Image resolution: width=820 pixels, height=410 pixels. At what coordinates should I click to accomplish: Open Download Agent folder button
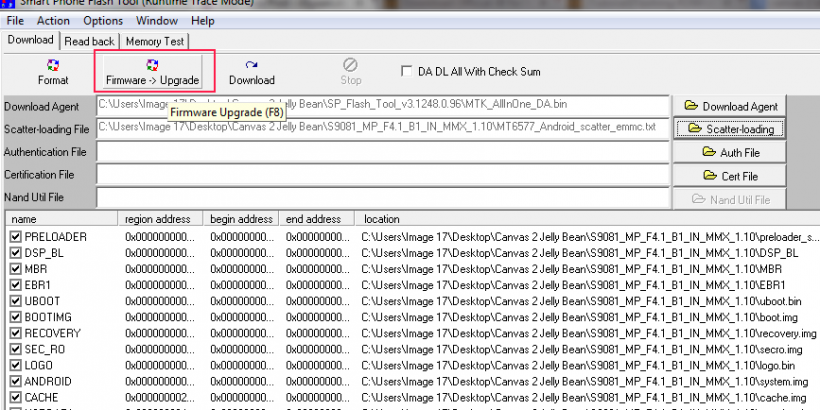[729, 106]
